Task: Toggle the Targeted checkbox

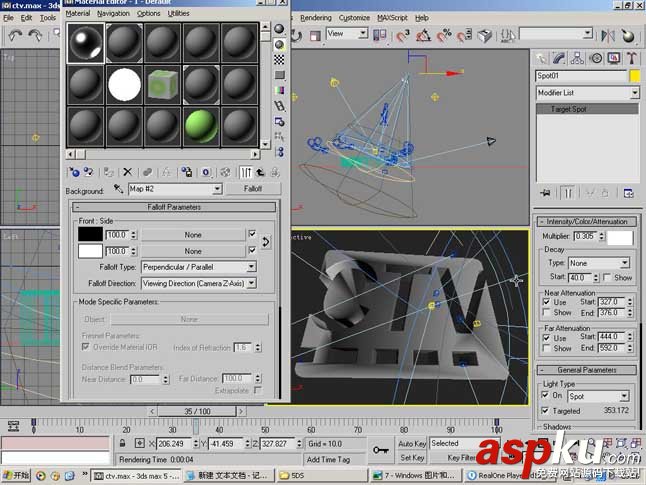Action: click(545, 410)
